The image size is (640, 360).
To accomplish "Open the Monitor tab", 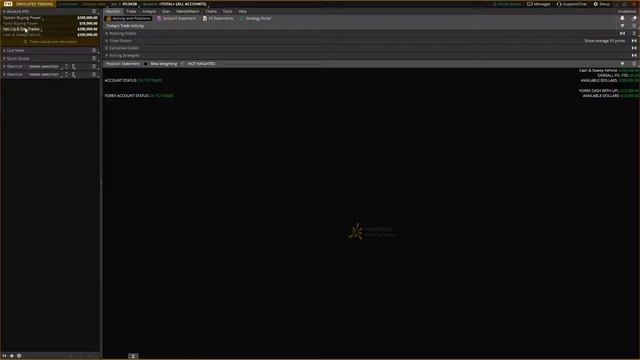I will tap(113, 11).
